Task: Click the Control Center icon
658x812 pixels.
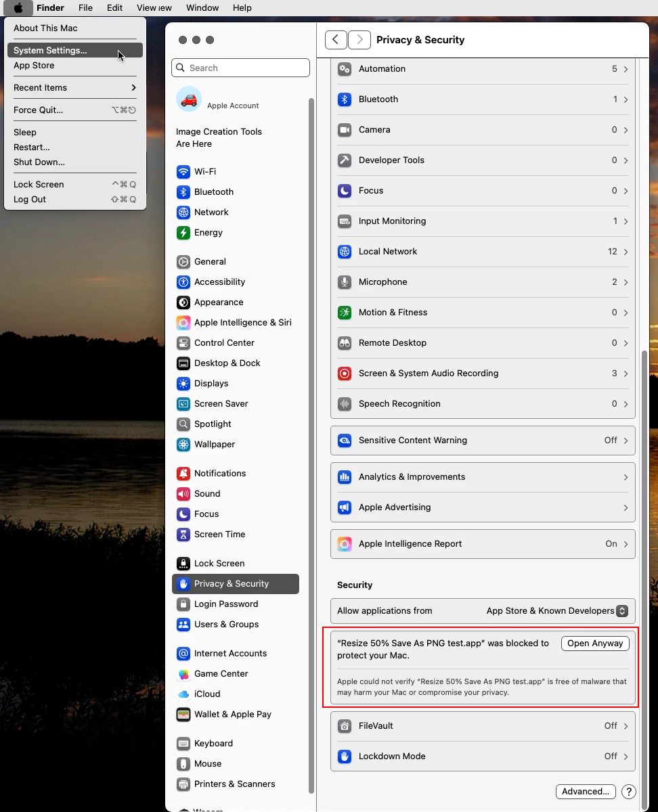Action: 183,342
